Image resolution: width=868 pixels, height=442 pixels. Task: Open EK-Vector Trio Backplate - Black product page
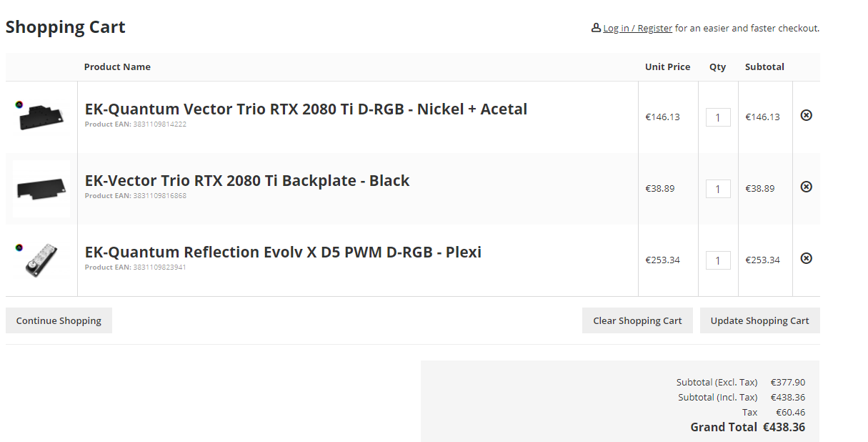[x=247, y=181]
